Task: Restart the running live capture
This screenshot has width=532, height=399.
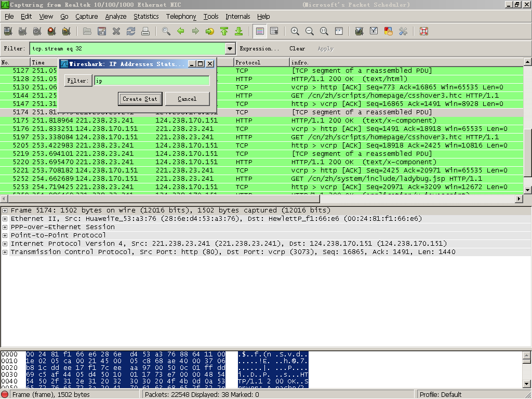Action: coord(66,31)
